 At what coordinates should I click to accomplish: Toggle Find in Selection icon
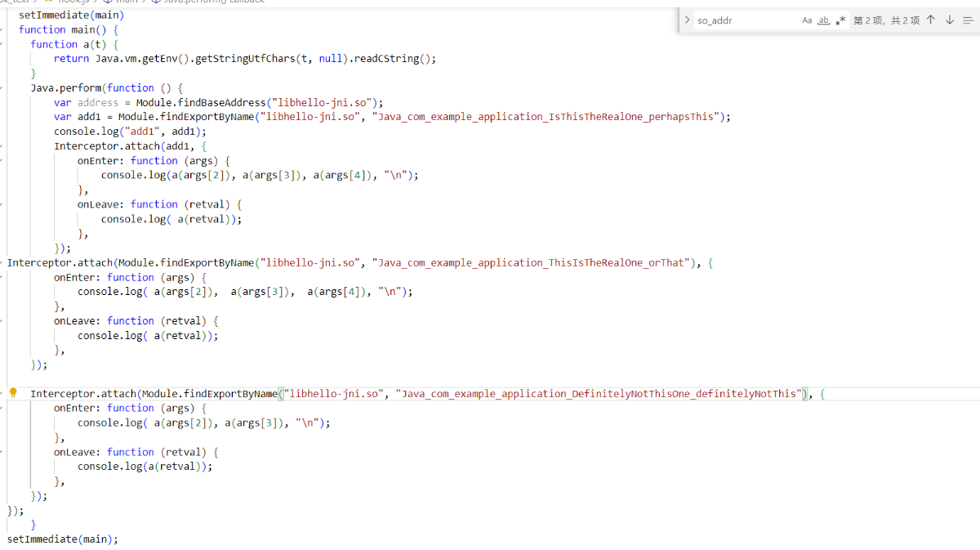click(969, 20)
